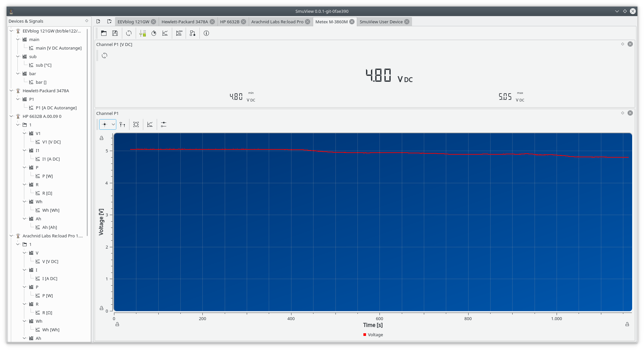Click the diff-marker measurement icon
Viewport: 644px width, 350px height.
pos(122,124)
